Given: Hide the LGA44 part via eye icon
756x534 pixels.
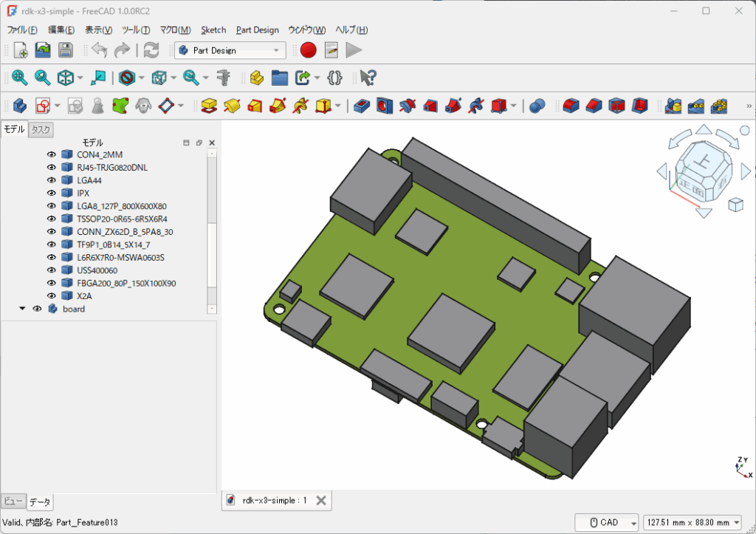Looking at the screenshot, I should tap(52, 180).
